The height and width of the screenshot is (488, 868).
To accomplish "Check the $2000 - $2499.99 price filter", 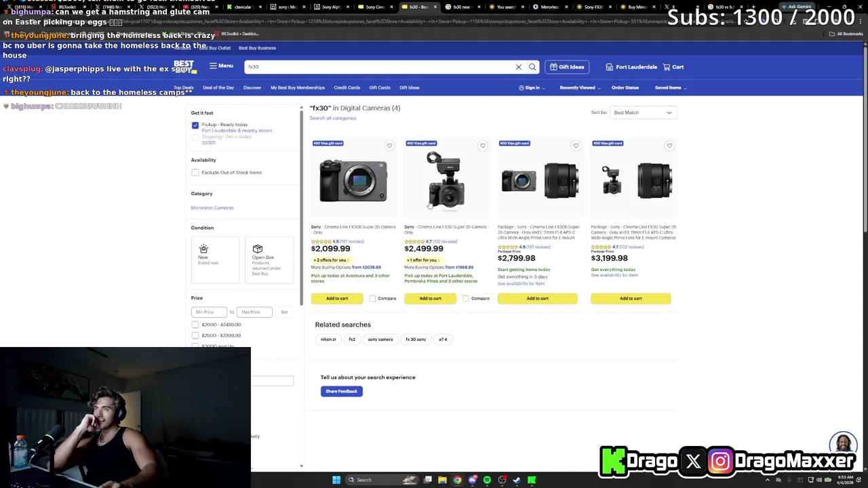I will point(195,325).
